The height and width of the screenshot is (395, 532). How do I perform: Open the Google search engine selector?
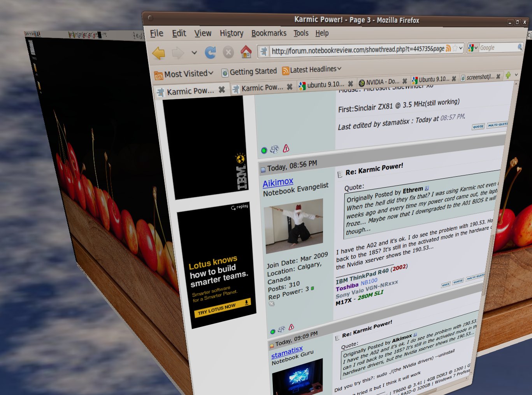473,48
